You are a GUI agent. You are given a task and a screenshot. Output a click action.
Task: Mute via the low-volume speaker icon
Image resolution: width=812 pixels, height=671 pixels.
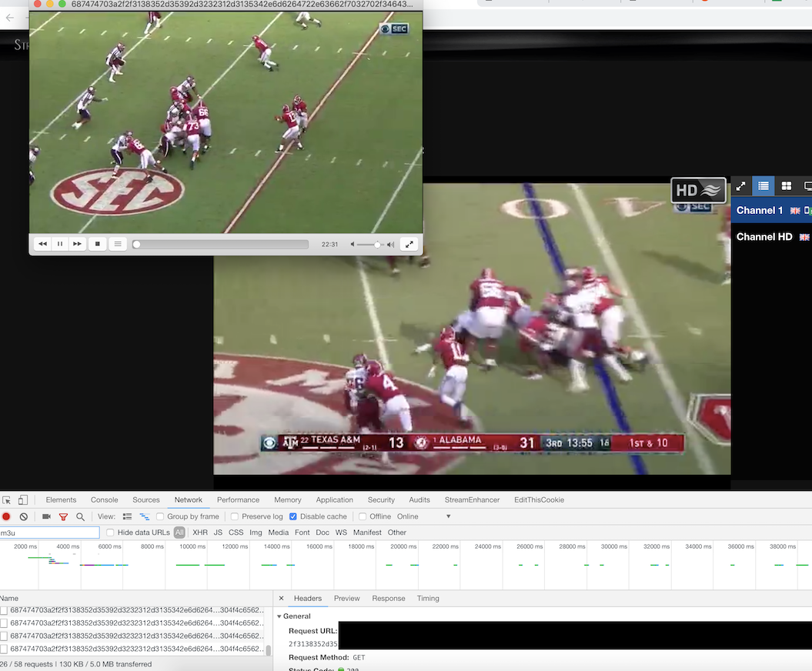click(353, 245)
